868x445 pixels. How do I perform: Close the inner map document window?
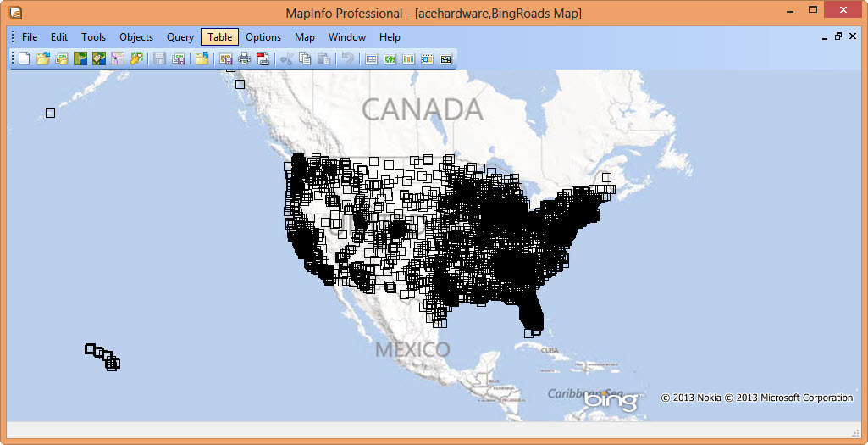click(852, 36)
